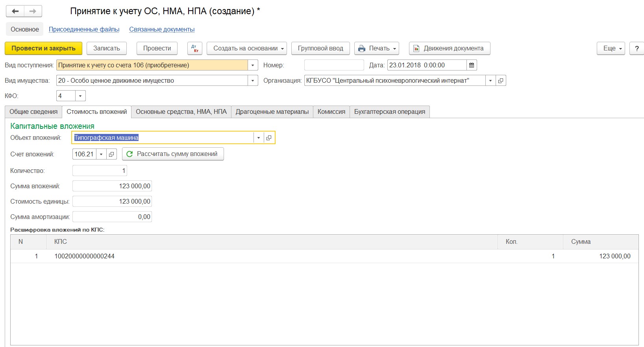Screen dimensions: 644x347
Task: Go back with the left arrow button
Action: click(15, 11)
